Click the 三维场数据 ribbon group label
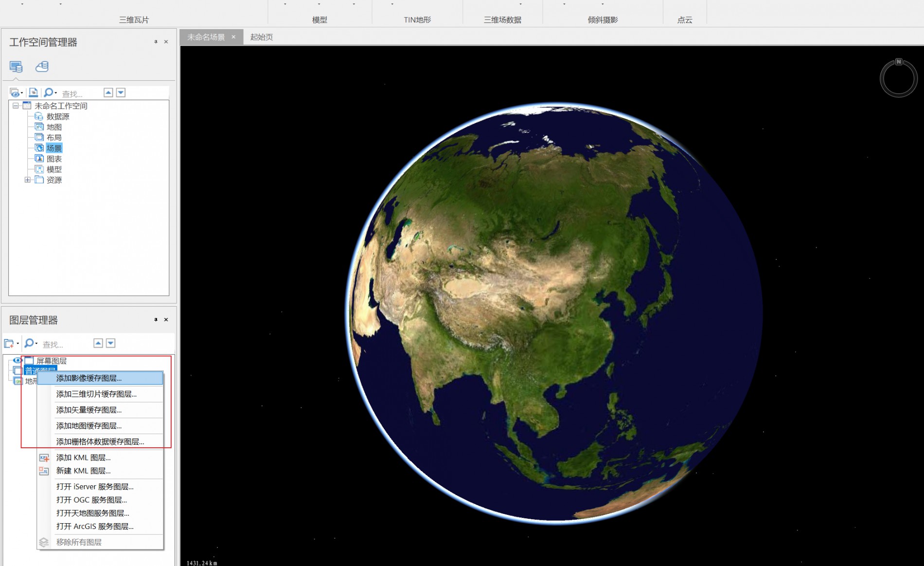The image size is (924, 566). (502, 20)
